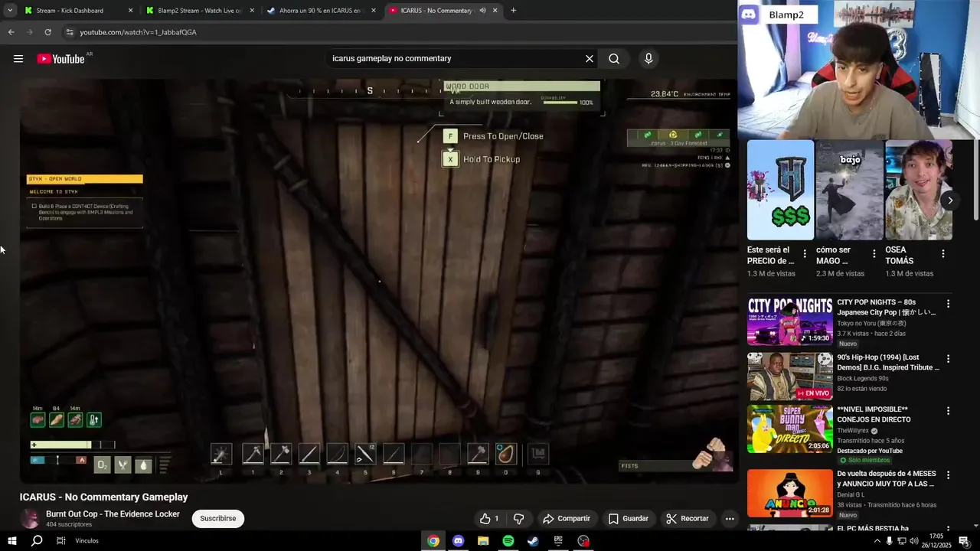Open options for CITY POP NIGHTS video

(948, 304)
